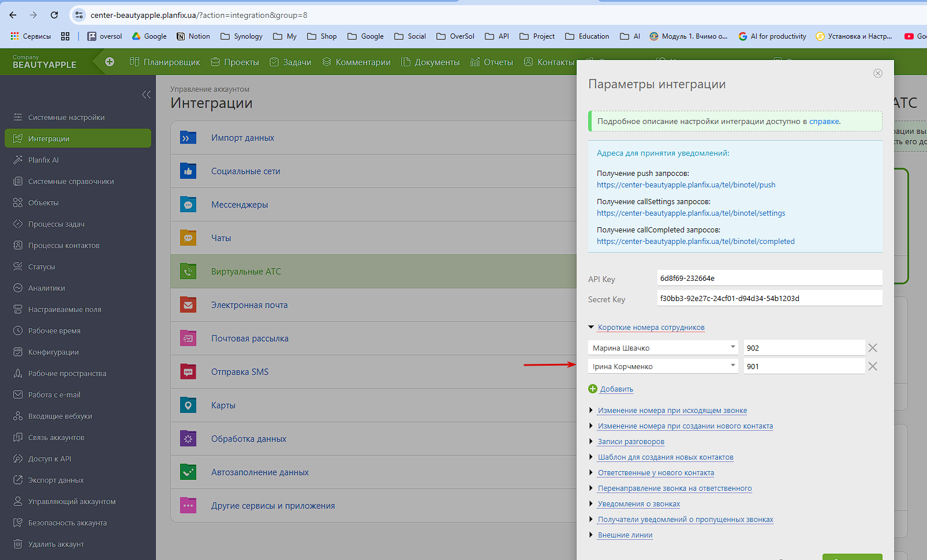Click the Messengers folder icon

188,205
